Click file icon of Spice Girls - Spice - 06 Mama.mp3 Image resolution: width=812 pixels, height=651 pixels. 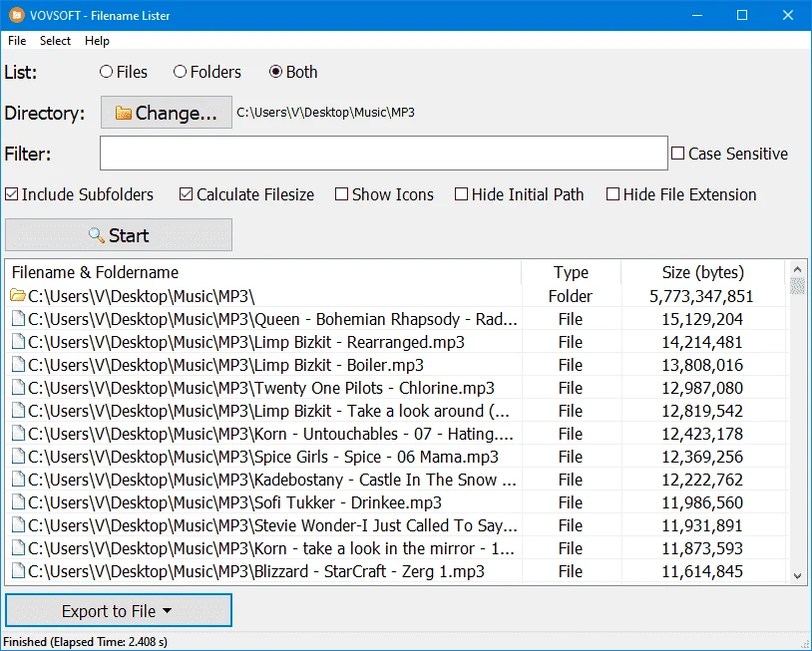pyautogui.click(x=18, y=457)
